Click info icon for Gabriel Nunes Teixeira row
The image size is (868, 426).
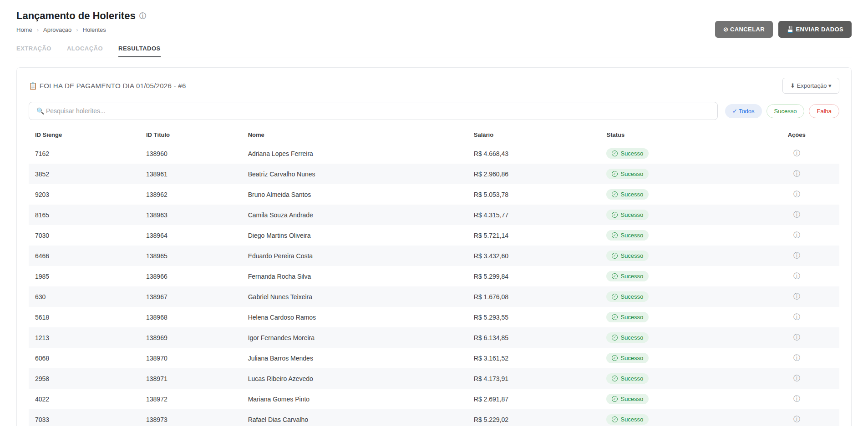tap(797, 296)
